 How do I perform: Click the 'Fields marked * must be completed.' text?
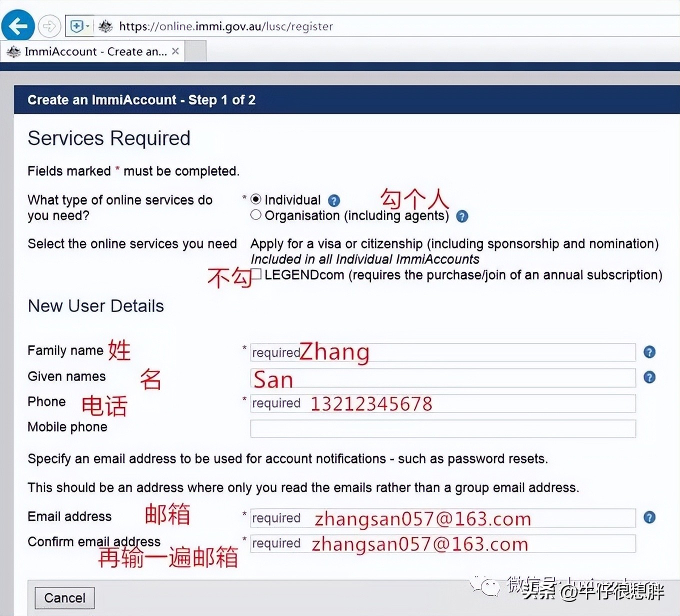133,171
